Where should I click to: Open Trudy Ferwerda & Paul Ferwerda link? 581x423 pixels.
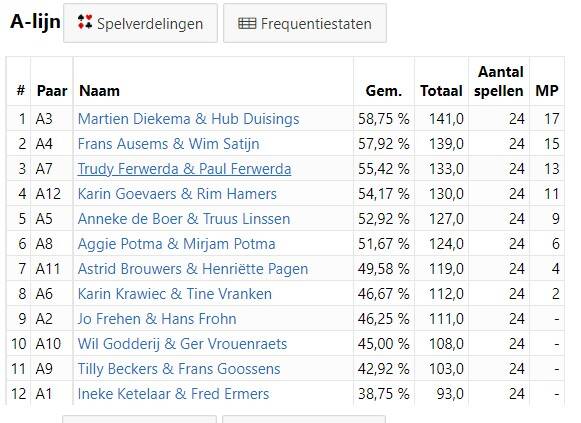185,169
